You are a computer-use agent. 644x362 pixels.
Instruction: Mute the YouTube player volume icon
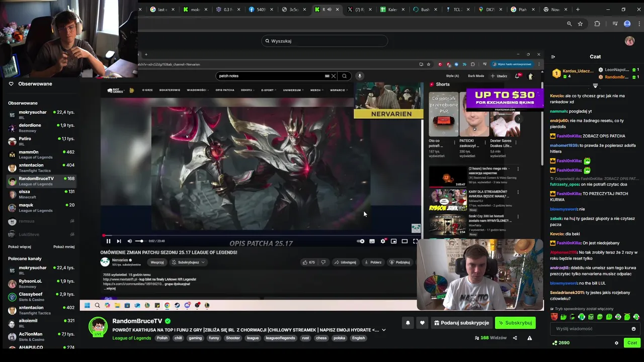[x=130, y=241]
